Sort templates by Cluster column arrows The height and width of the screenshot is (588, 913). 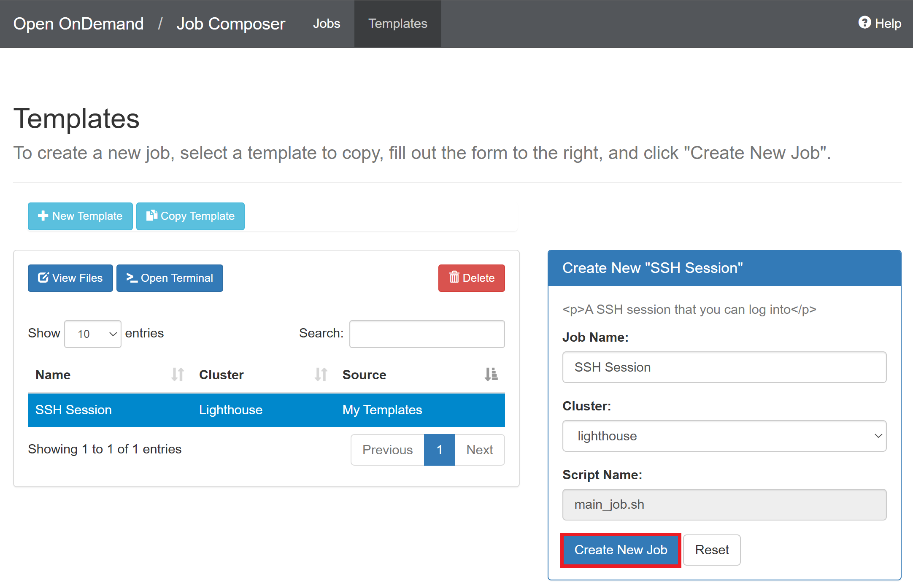coord(321,375)
